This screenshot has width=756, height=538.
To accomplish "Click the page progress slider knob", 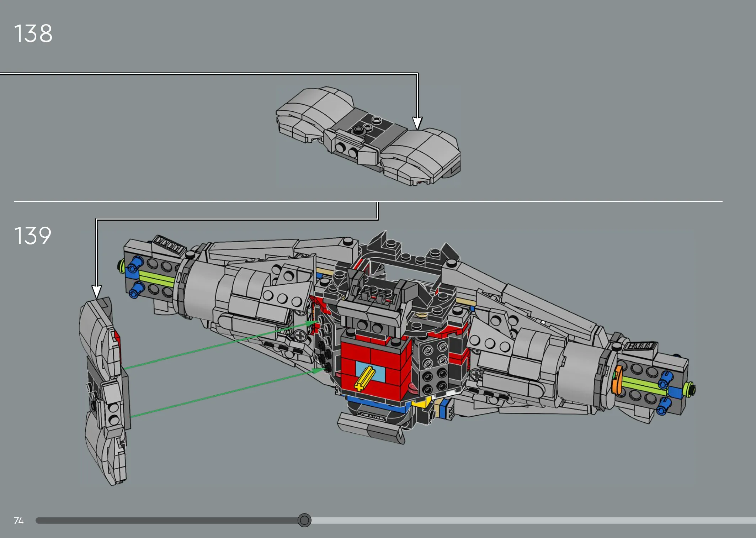I will 304,520.
